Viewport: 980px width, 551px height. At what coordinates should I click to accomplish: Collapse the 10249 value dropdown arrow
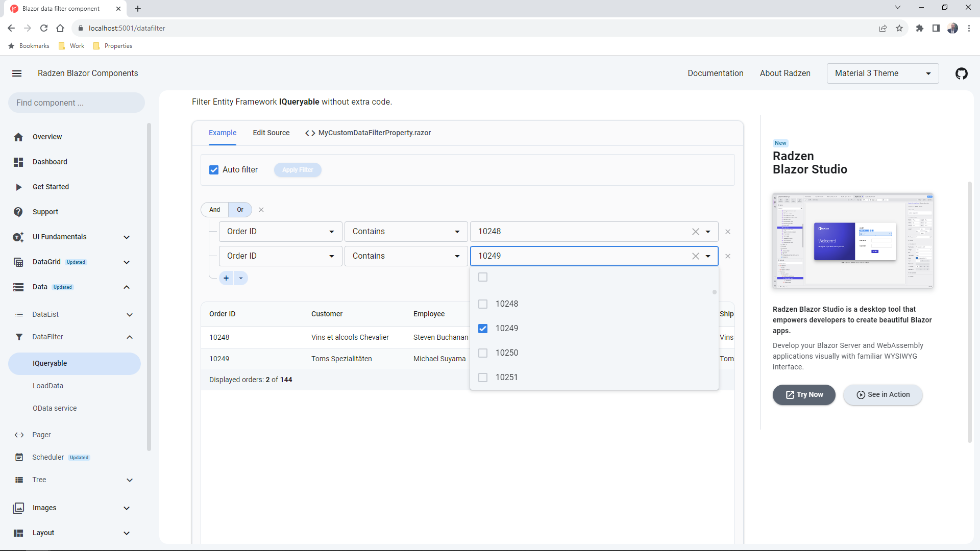pyautogui.click(x=708, y=256)
